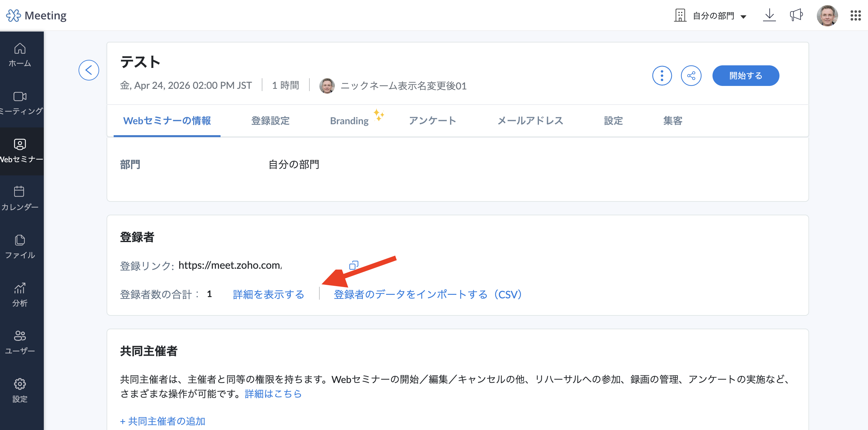Open the three-dot more options menu
The width and height of the screenshot is (868, 430).
pos(662,76)
